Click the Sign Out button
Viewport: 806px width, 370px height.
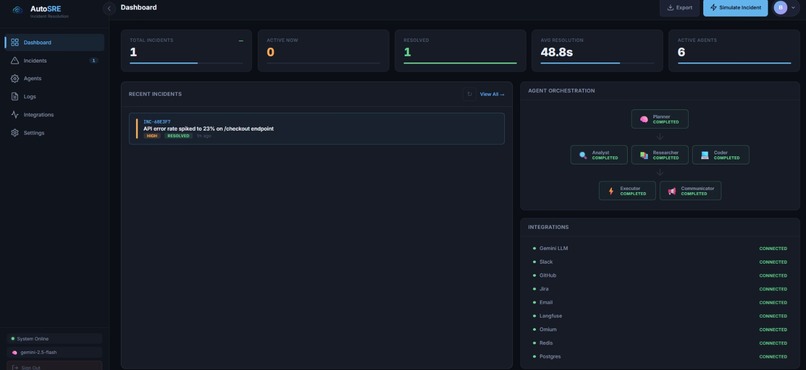(x=54, y=366)
